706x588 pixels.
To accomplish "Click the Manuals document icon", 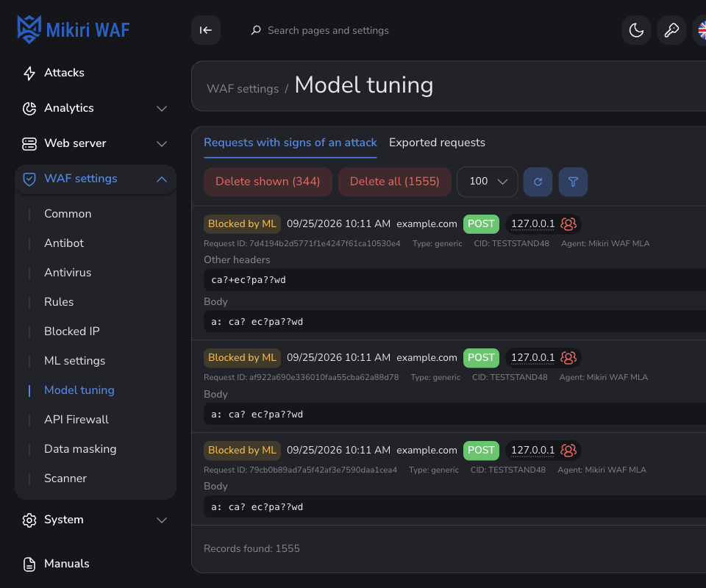I will pyautogui.click(x=29, y=564).
